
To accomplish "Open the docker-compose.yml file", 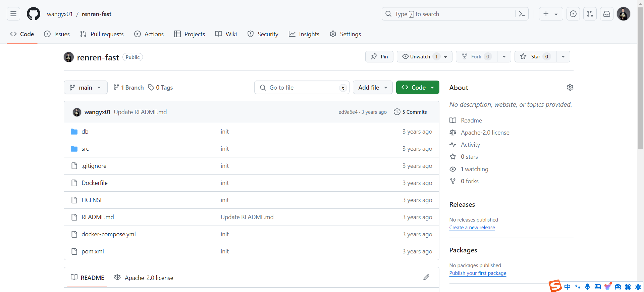I will point(109,234).
